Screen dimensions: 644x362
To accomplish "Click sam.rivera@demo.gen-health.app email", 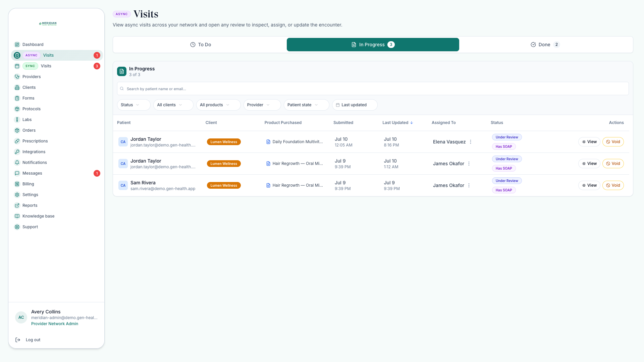I will pyautogui.click(x=163, y=189).
